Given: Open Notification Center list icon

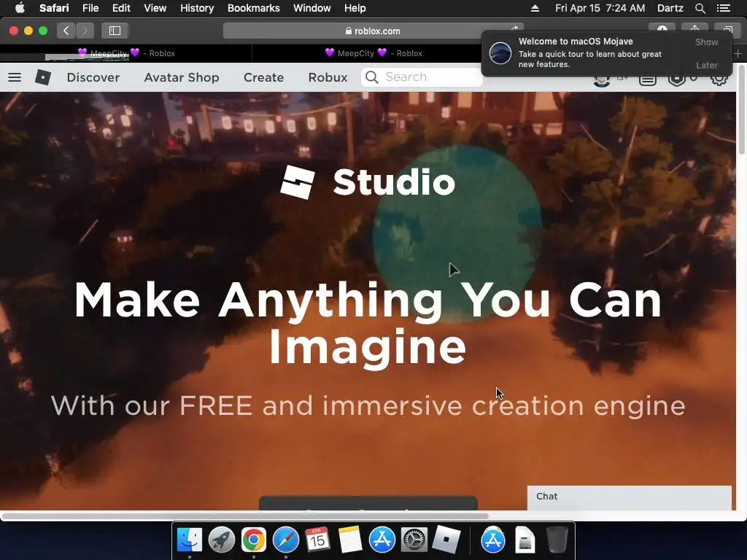Looking at the screenshot, I should (x=724, y=8).
